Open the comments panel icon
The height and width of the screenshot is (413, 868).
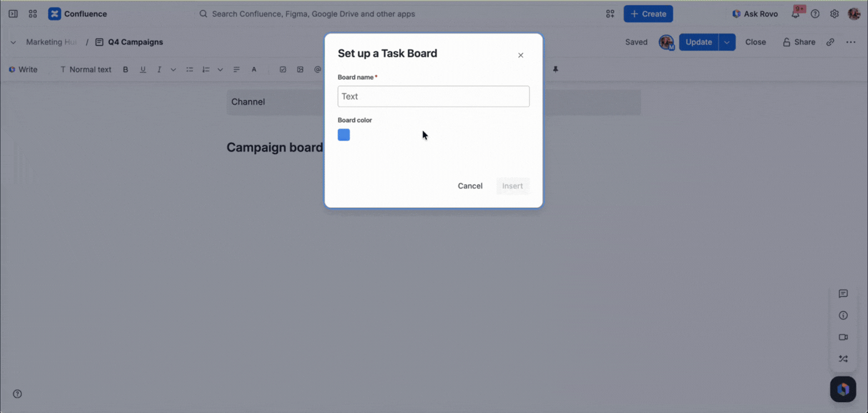tap(843, 294)
